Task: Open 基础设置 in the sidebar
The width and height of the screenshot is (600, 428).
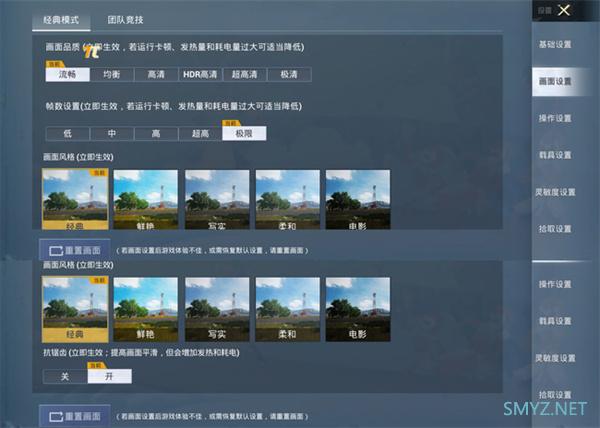Action: (x=555, y=44)
